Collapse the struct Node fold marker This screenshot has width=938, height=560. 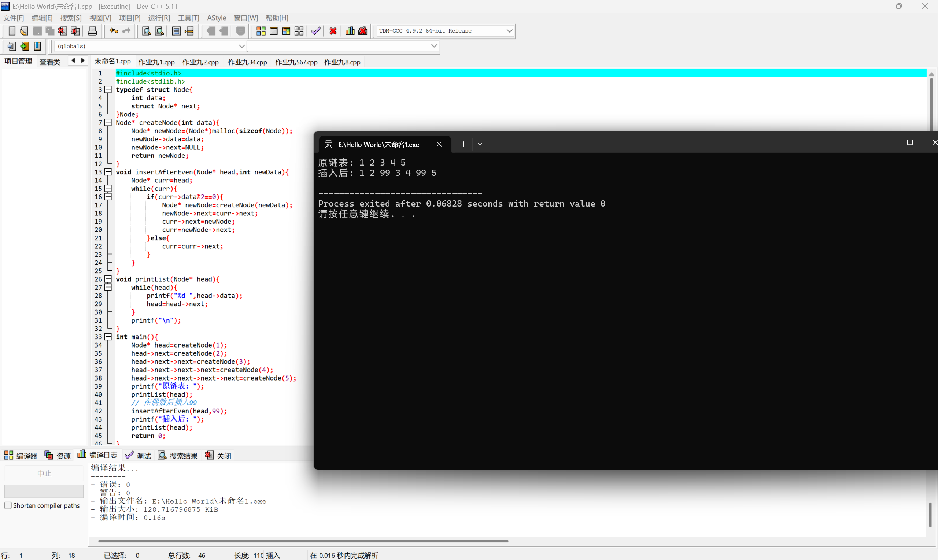click(x=108, y=89)
